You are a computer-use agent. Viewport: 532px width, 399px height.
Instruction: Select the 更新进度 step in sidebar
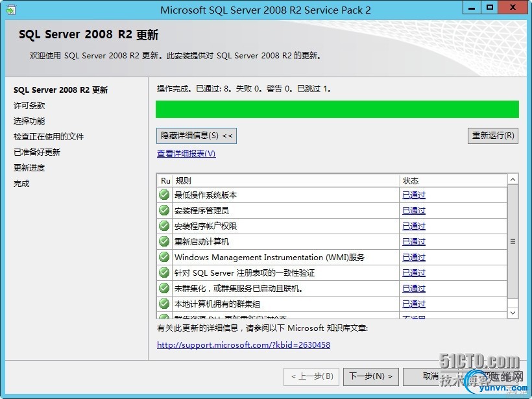coord(29,168)
